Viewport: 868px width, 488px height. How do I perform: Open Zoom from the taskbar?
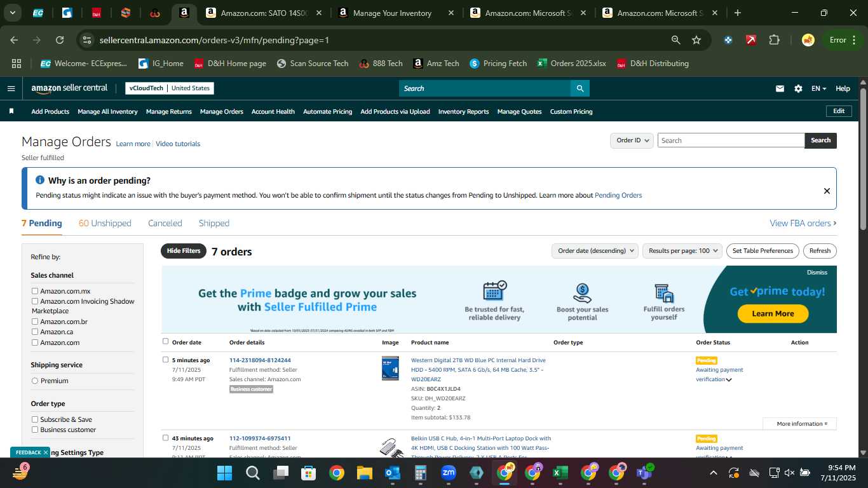449,473
